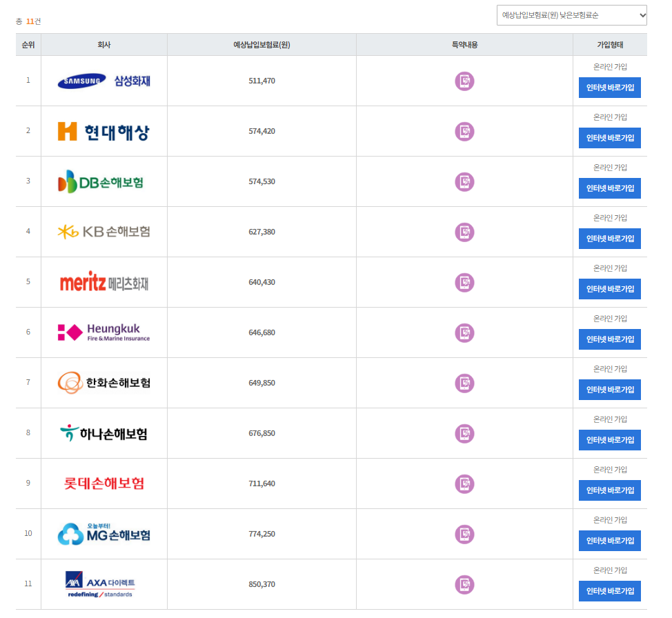This screenshot has height=618, width=672.
Task: Select the premium value 646,680
Action: tap(261, 332)
